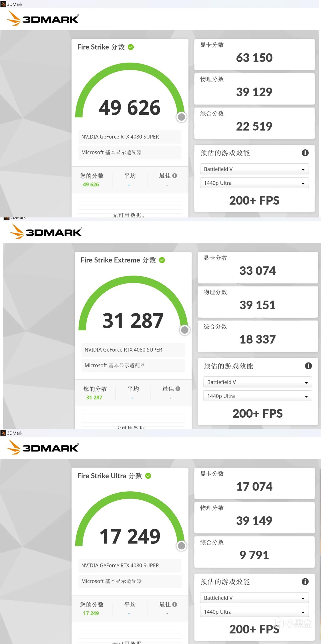Click the Microsoft 基本显示适配器 row under 31 287
Image resolution: width=321 pixels, height=644 pixels.
click(x=133, y=365)
